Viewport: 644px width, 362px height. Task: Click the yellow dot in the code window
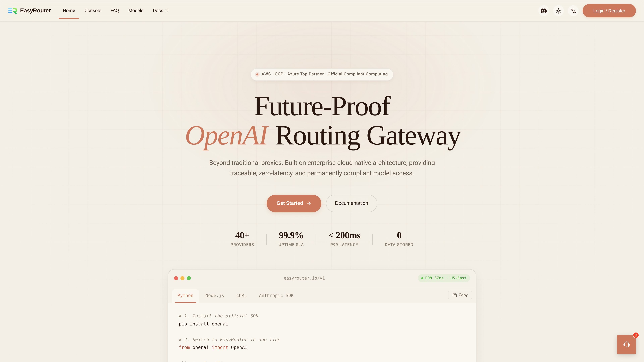(x=182, y=278)
